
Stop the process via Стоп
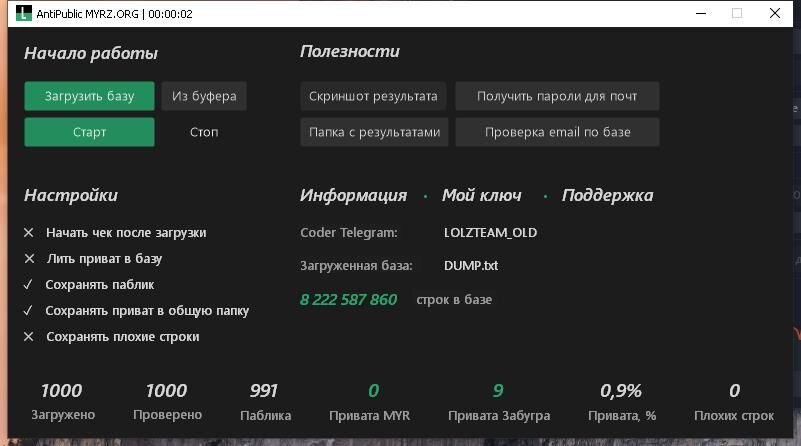(204, 132)
